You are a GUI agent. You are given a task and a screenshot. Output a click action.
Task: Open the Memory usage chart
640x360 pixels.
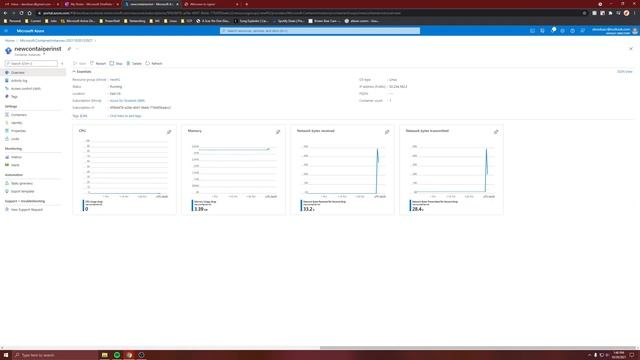coord(233,170)
